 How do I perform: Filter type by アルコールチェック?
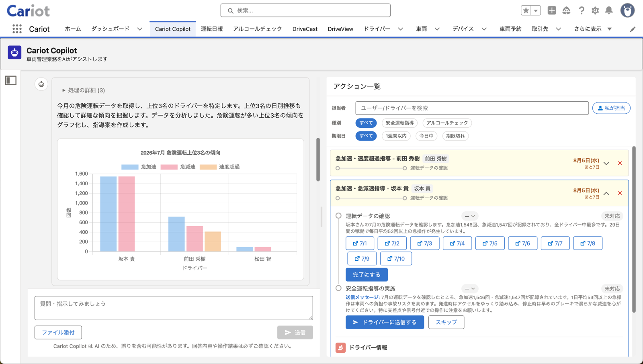click(x=447, y=123)
